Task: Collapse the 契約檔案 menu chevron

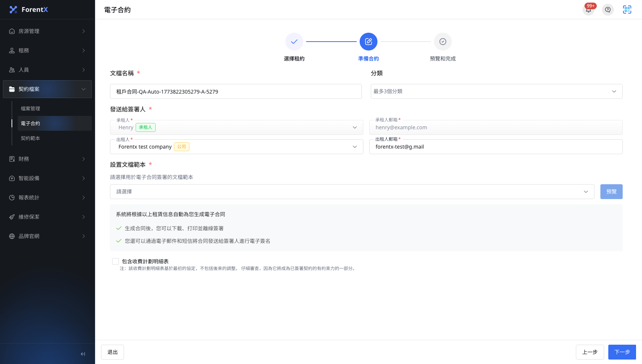Action: (x=84, y=89)
